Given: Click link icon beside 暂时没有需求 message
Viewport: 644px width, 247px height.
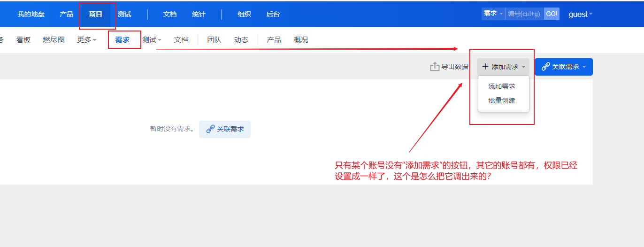Looking at the screenshot, I should [x=210, y=129].
